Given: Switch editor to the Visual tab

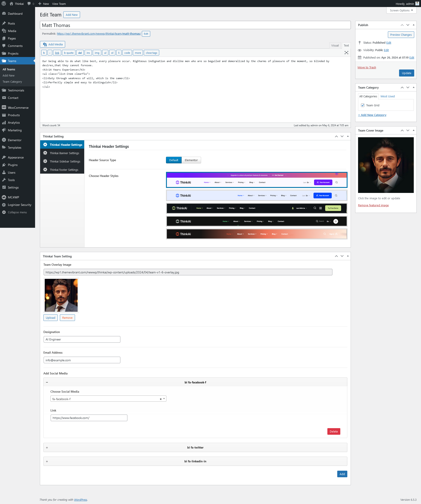Looking at the screenshot, I should point(335,45).
